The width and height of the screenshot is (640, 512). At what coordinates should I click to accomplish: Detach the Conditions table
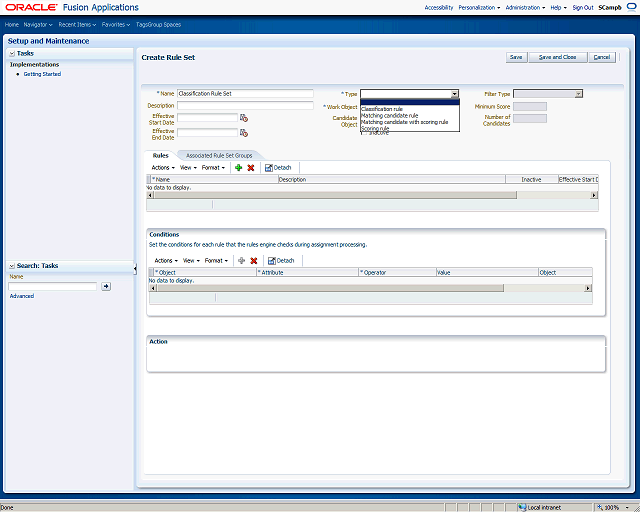click(x=281, y=260)
